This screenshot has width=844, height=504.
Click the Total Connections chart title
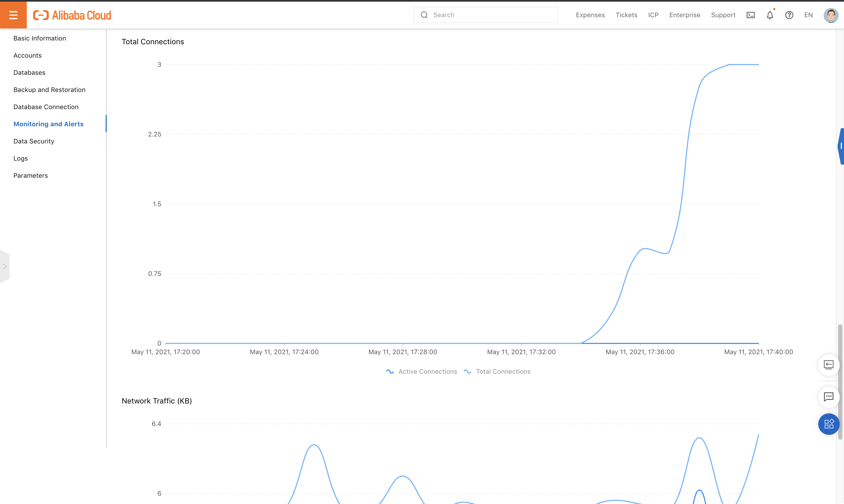click(153, 42)
